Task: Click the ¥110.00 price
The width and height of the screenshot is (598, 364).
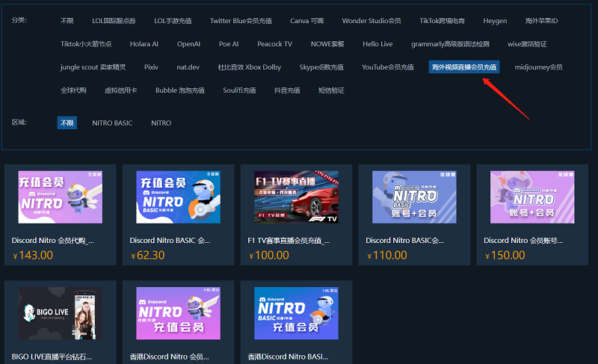Action: point(387,256)
